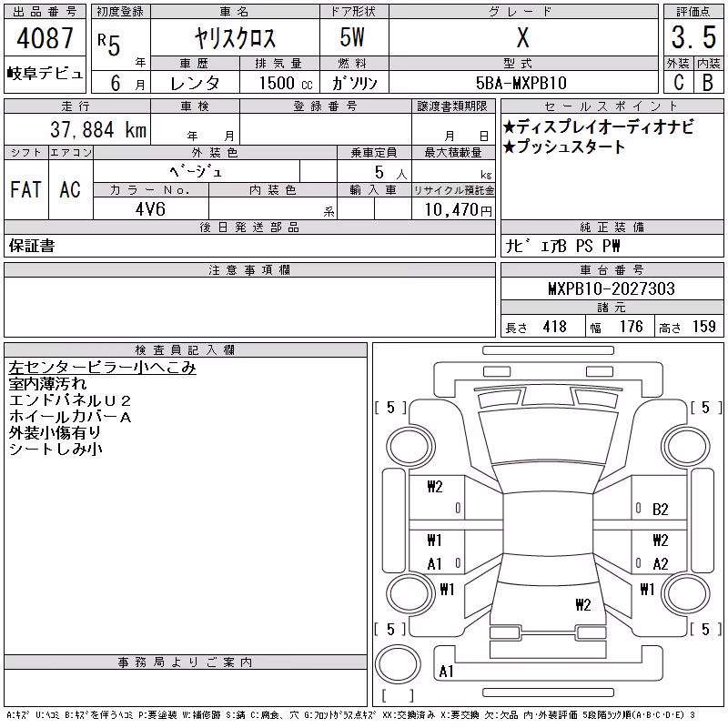Click the mileage value 37,884 km

coord(98,129)
